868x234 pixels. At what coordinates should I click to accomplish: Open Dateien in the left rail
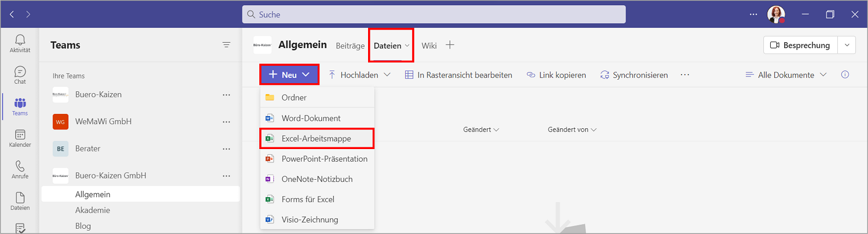pos(20,202)
